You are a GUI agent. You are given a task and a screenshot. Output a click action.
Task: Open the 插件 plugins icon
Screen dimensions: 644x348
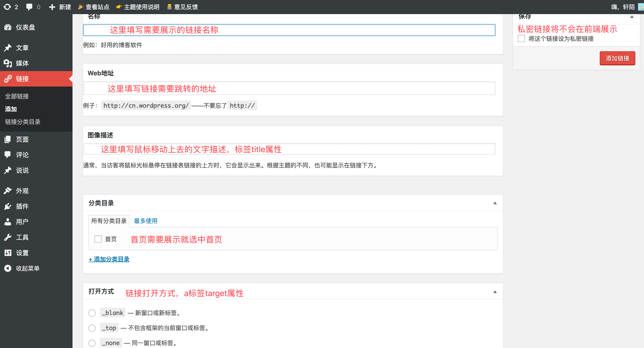pyautogui.click(x=8, y=206)
